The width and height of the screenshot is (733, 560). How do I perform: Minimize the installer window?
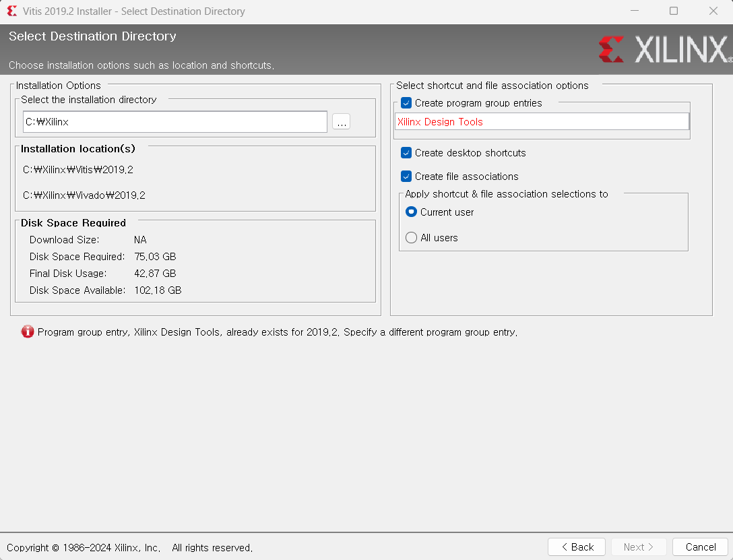(635, 11)
